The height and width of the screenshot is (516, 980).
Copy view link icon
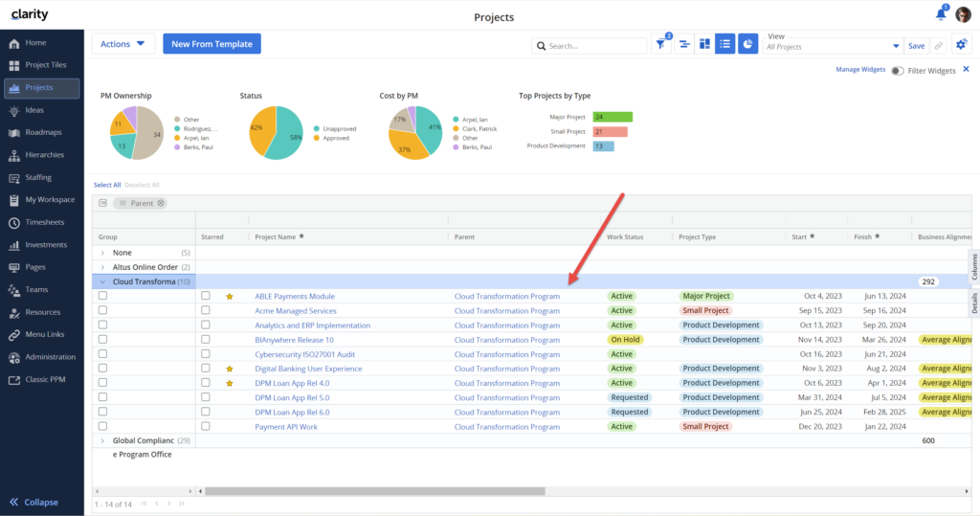938,46
